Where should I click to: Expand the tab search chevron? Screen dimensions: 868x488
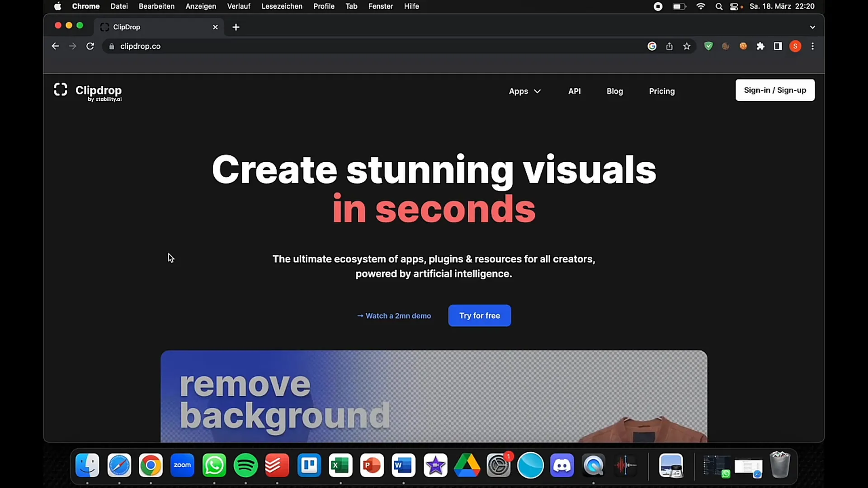tap(812, 27)
